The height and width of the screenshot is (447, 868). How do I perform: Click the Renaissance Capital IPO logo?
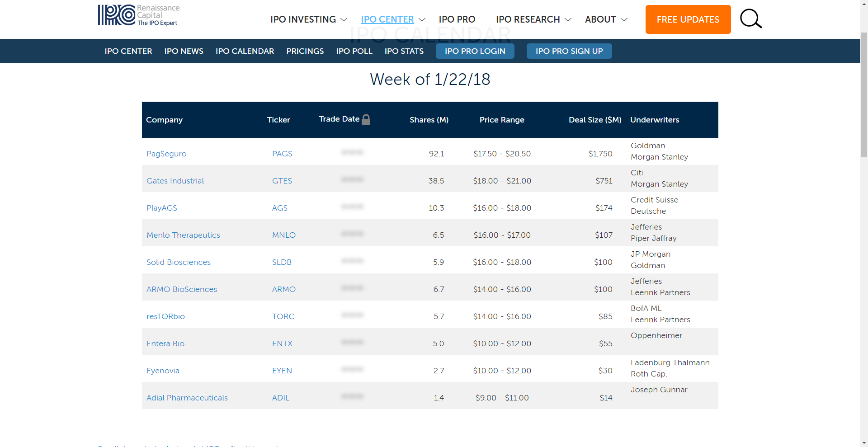(x=138, y=15)
